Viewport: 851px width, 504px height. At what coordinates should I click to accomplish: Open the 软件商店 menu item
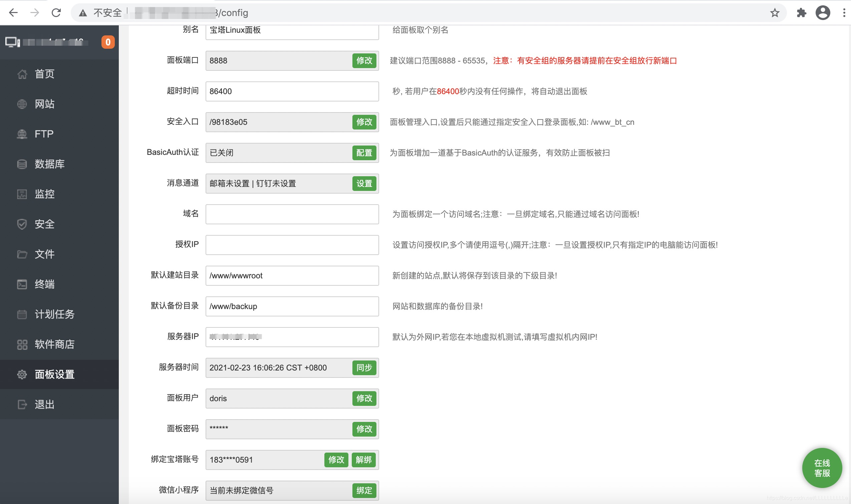click(x=59, y=344)
